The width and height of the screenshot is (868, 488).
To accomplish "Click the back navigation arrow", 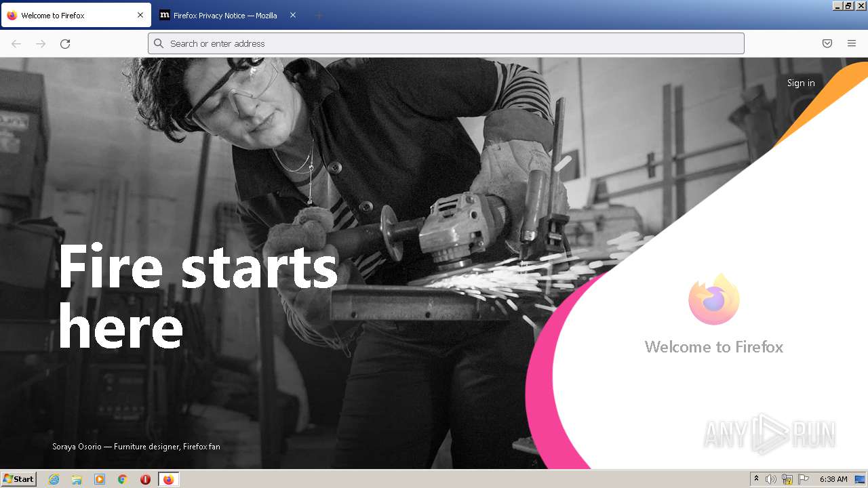I will (16, 43).
